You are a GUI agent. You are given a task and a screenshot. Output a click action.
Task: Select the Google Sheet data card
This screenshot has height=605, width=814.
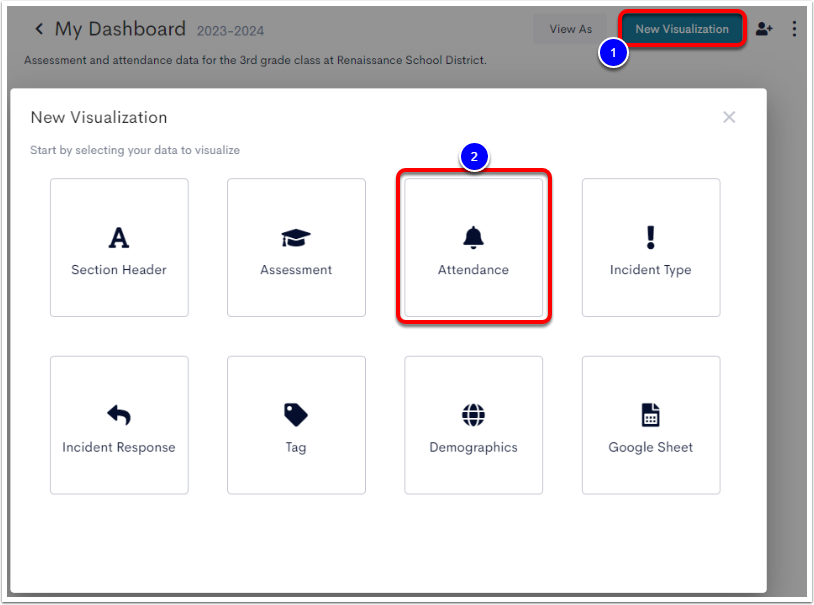point(650,425)
